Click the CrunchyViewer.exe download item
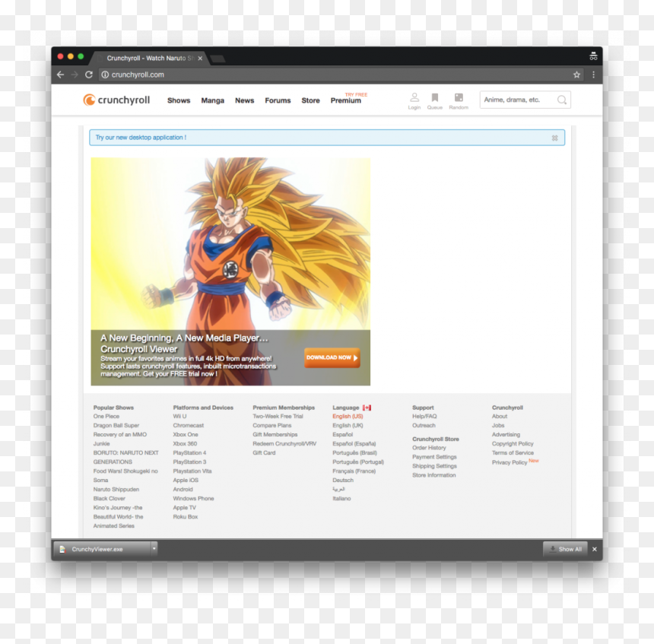This screenshot has width=654, height=644. (x=102, y=549)
